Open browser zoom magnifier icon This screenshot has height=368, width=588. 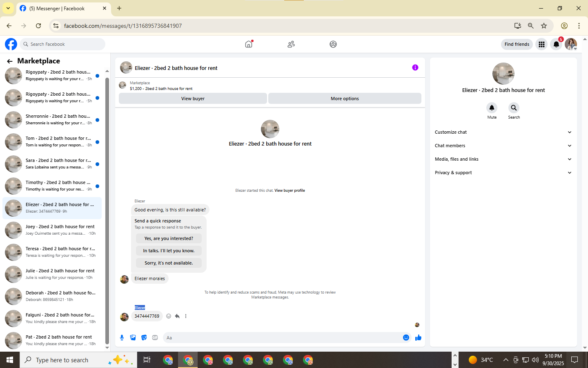point(530,26)
